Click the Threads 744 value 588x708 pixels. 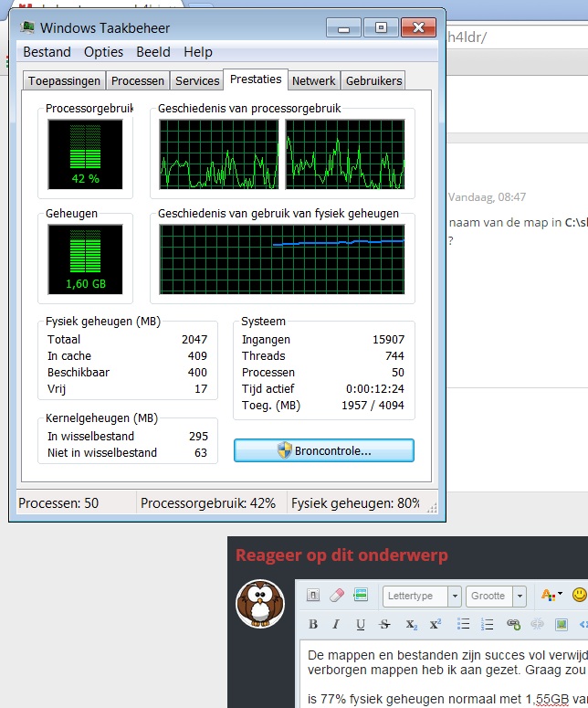[x=394, y=355]
